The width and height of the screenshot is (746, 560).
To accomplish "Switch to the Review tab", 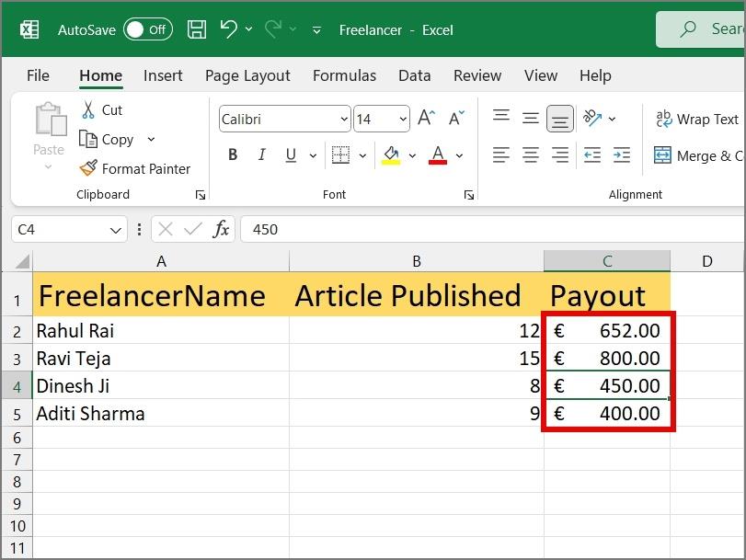I will pos(477,75).
